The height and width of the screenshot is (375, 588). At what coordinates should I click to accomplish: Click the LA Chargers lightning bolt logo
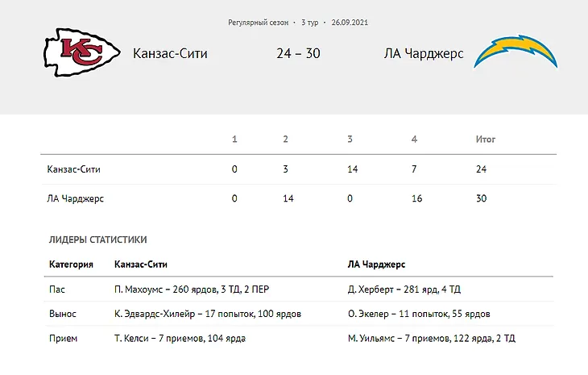pos(516,52)
